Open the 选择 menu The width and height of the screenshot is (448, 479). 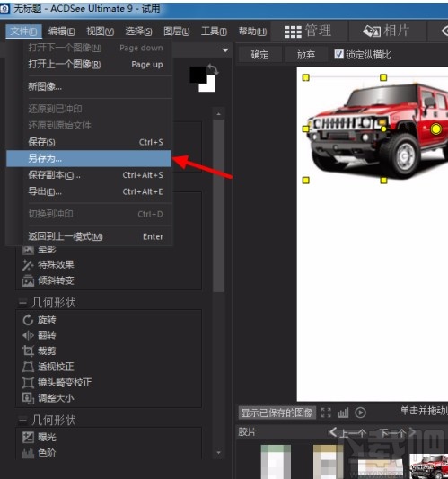click(x=138, y=31)
